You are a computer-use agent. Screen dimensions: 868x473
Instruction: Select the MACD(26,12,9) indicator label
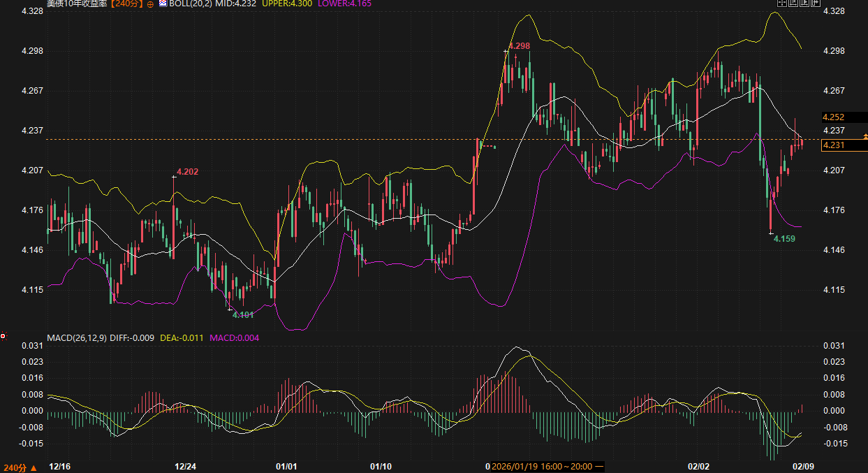click(77, 338)
